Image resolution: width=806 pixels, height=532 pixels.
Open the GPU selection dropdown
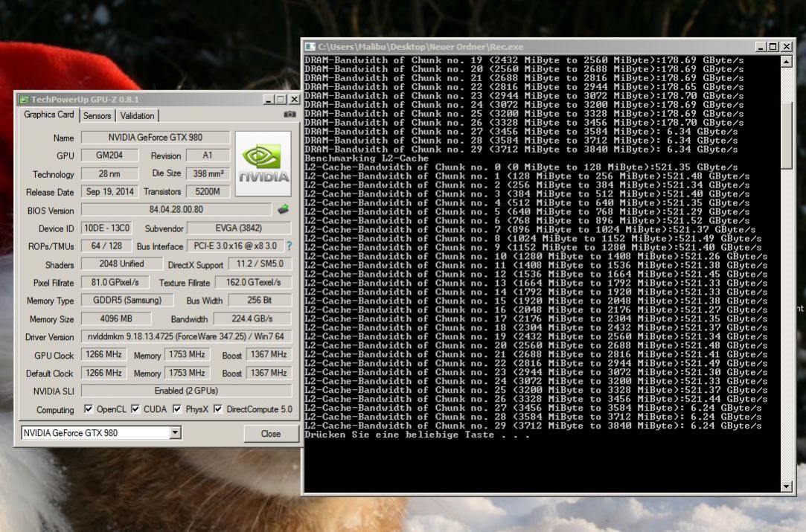176,433
